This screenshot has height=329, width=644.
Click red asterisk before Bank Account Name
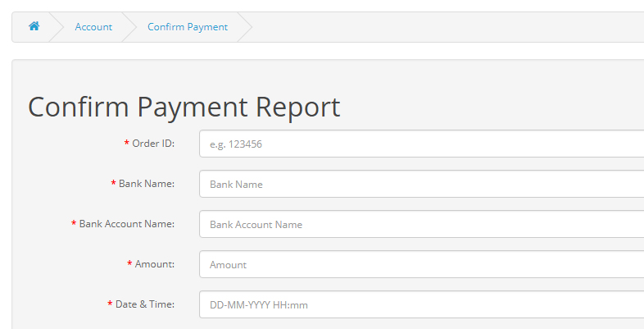point(74,224)
